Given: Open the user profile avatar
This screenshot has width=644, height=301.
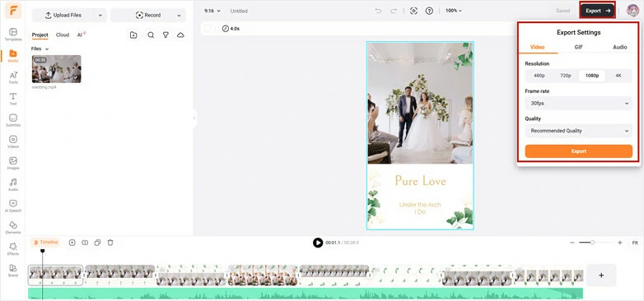Looking at the screenshot, I should [x=632, y=11].
